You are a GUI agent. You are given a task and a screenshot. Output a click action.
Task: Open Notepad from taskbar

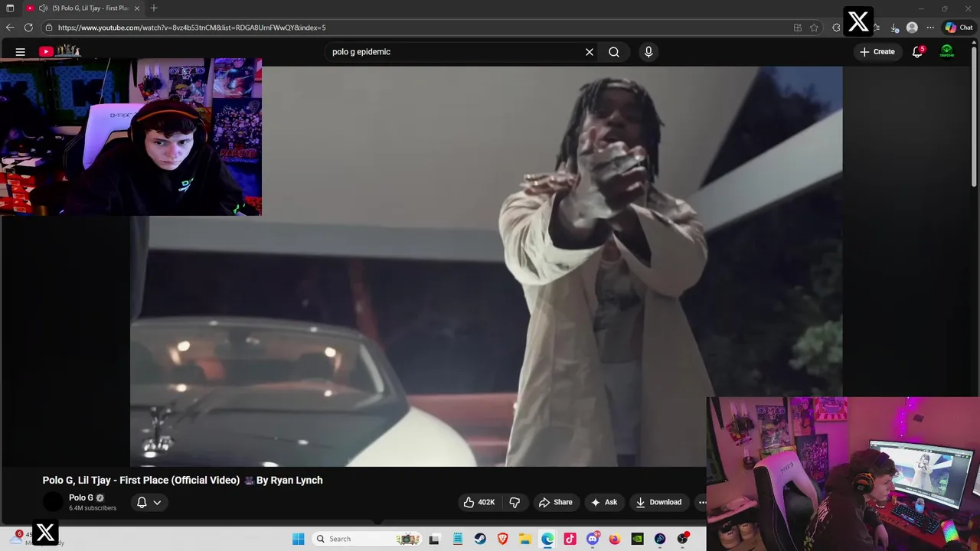457,539
